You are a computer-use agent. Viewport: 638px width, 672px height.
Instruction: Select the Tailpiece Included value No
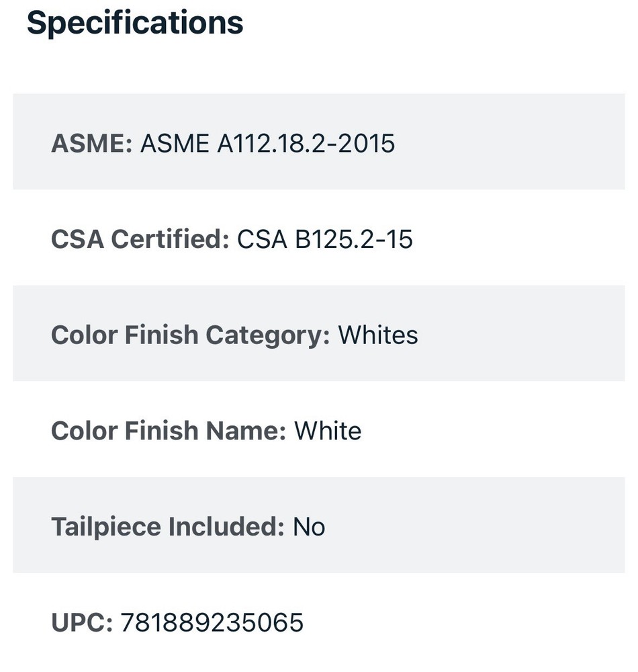click(x=309, y=527)
